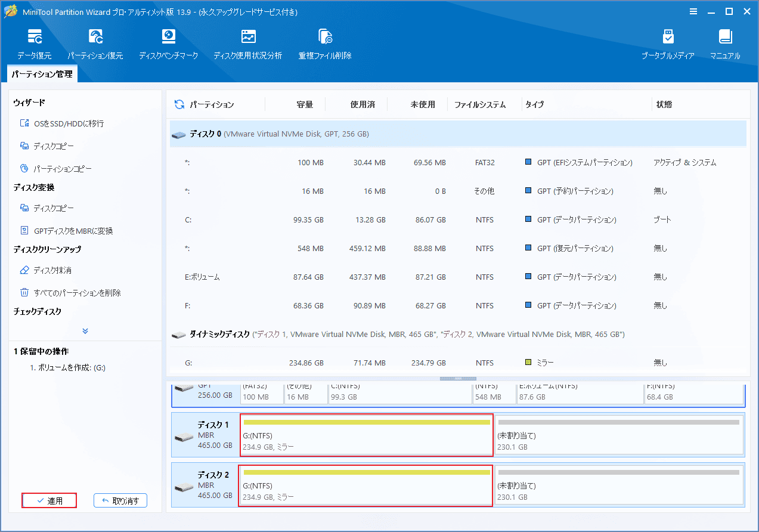
Task: Select the ダイナミックディスク header row
Action: pyautogui.click(x=458, y=334)
